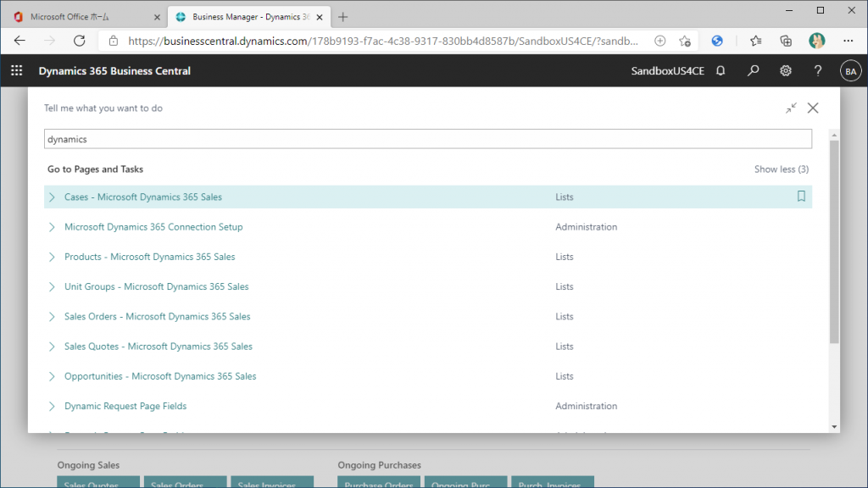This screenshot has width=868, height=488.
Task: Click the results list scrollbar thumb
Action: tap(834, 241)
